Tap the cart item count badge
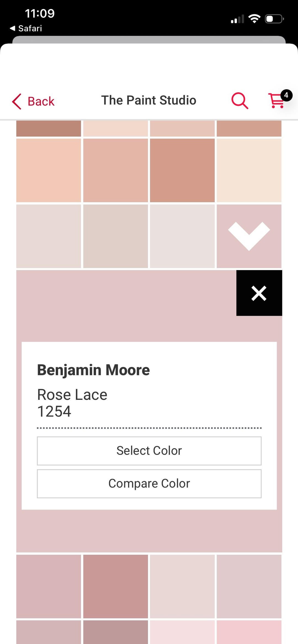The image size is (298, 644). (286, 95)
